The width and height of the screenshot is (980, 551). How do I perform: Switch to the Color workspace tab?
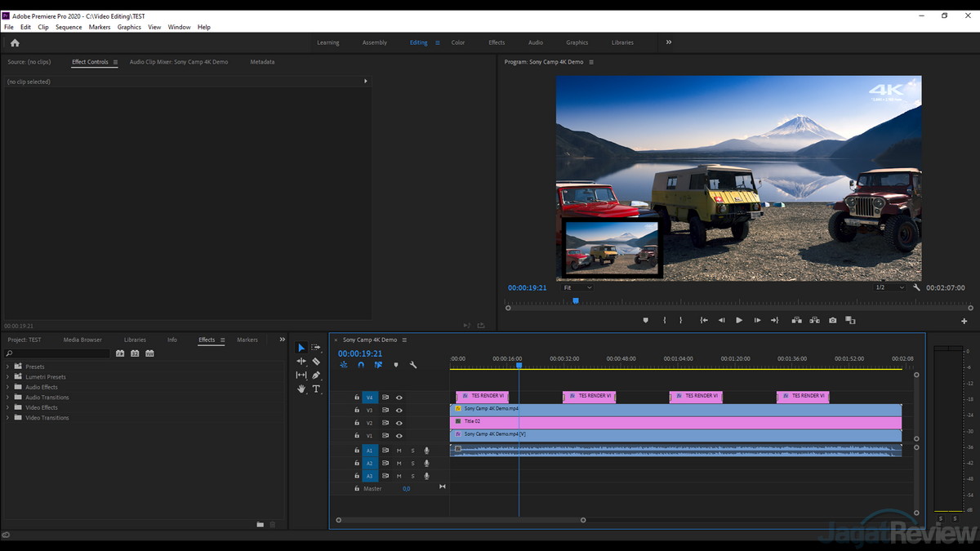click(x=458, y=42)
